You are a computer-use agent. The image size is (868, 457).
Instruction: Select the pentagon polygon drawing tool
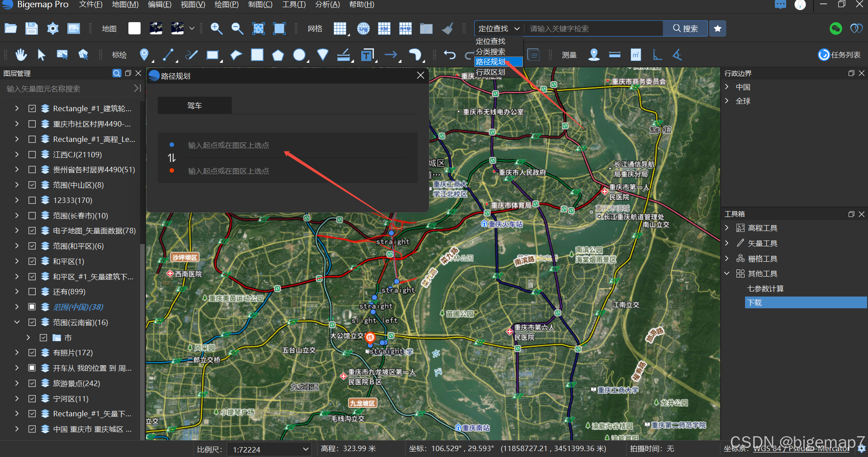278,55
